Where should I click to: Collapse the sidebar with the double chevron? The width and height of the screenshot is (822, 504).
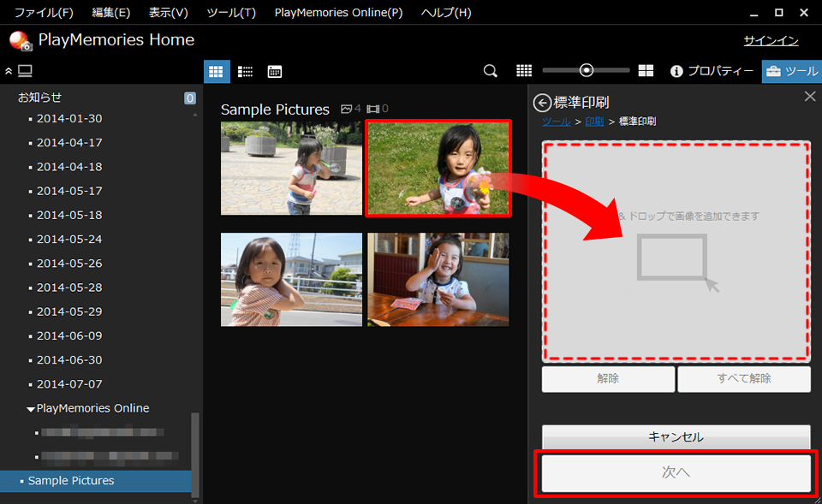point(9,71)
